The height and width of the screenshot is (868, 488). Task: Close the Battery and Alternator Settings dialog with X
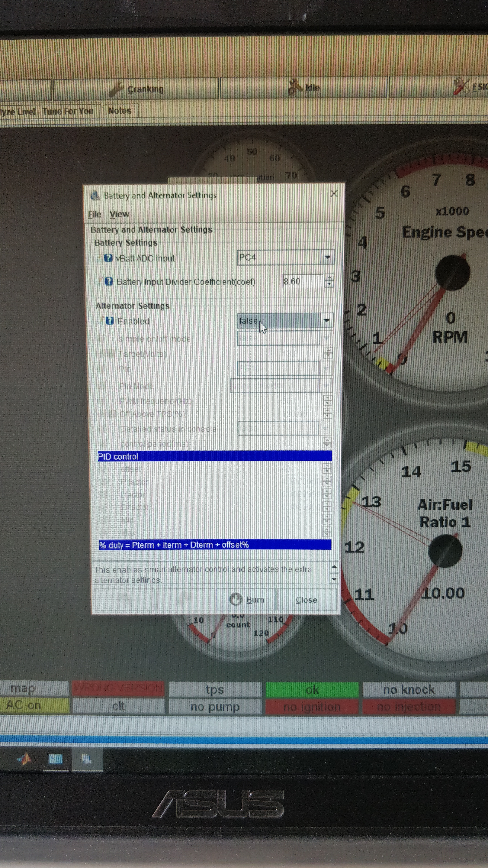point(334,193)
